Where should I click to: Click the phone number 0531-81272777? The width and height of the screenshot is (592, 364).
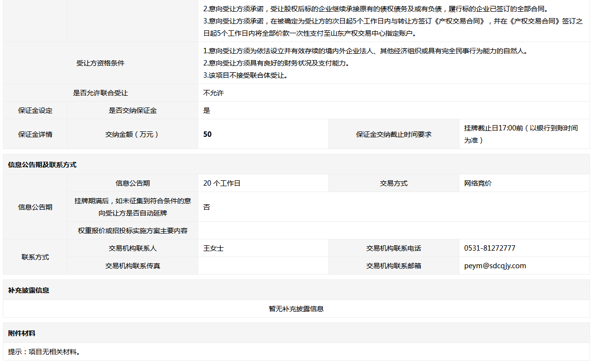click(489, 248)
